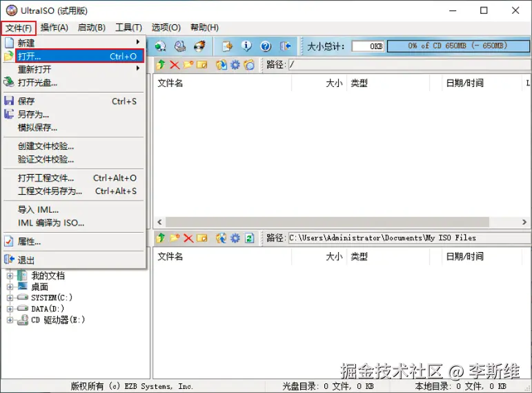Choose 打开工程文件... entry
The width and height of the screenshot is (532, 393).
74,178
